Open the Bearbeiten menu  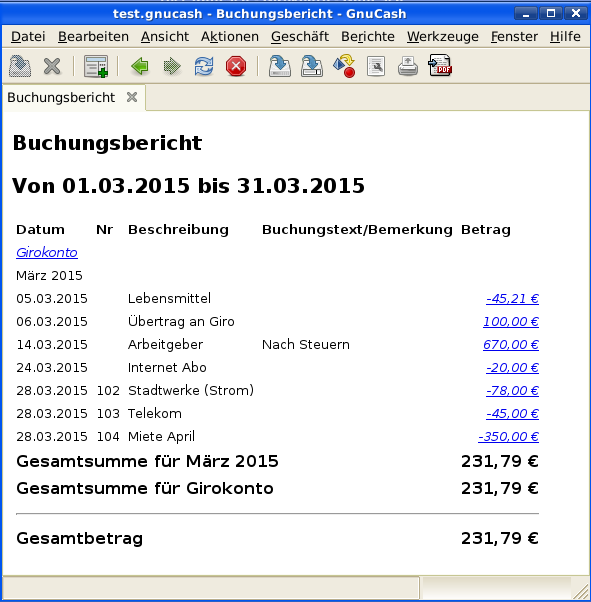click(93, 36)
